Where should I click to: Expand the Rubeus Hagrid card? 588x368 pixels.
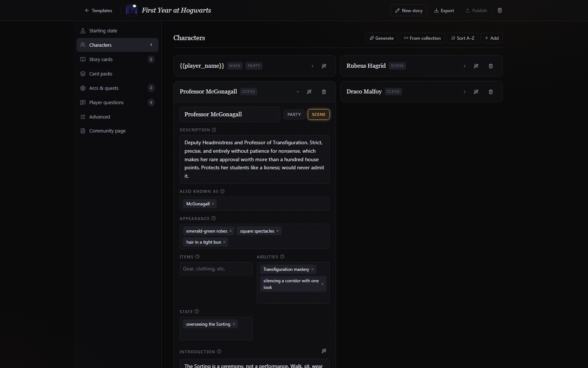coord(465,66)
